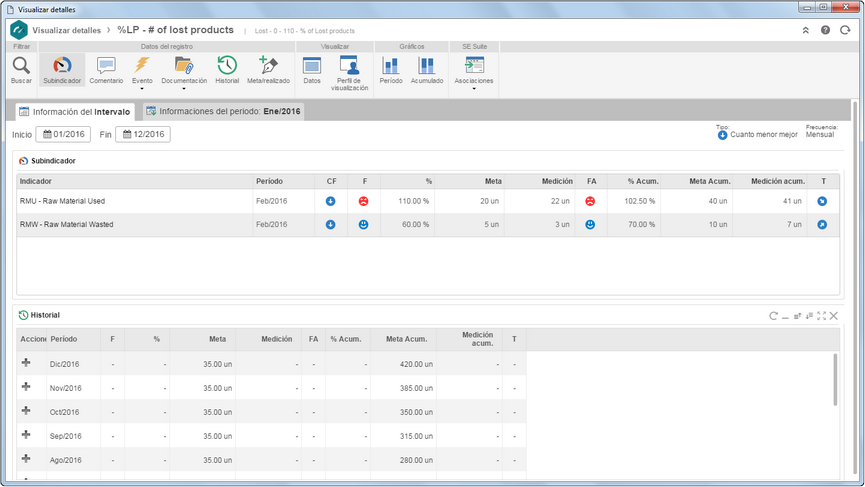Expand the Oct/2016 history row
Screen dimensions: 865x487
click(x=26, y=411)
